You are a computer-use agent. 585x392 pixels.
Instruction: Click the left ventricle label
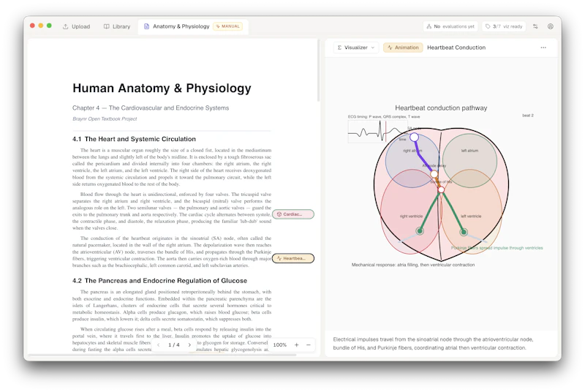click(471, 216)
